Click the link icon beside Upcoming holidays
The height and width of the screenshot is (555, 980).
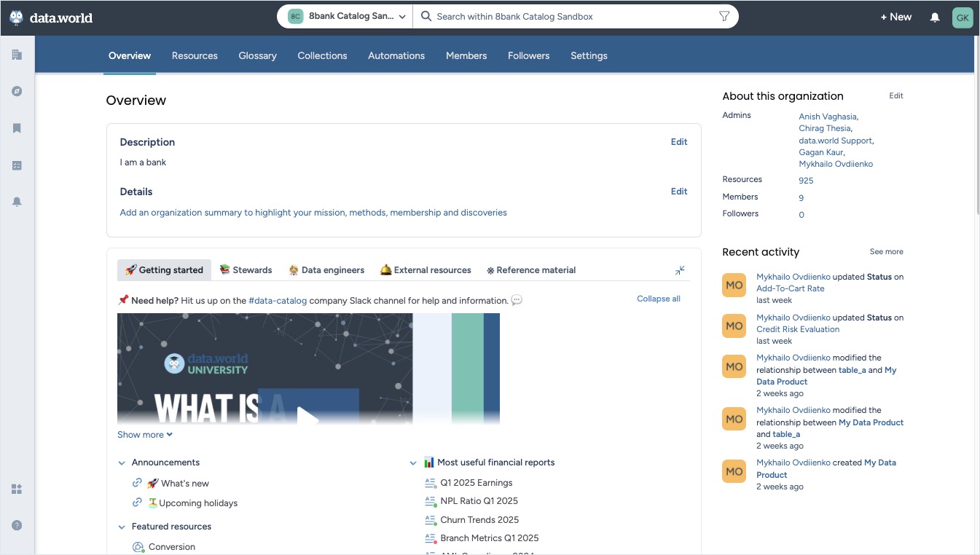(137, 503)
